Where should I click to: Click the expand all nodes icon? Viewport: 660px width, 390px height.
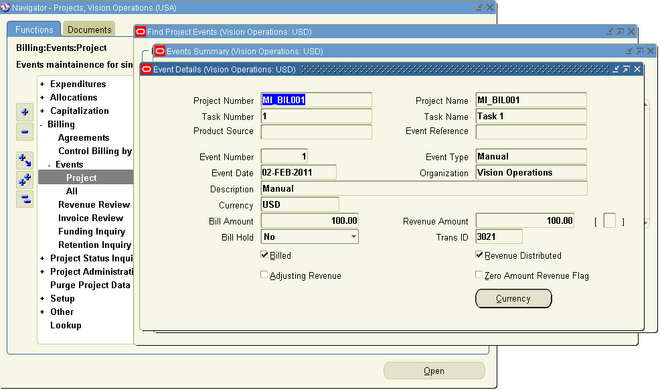[x=24, y=180]
